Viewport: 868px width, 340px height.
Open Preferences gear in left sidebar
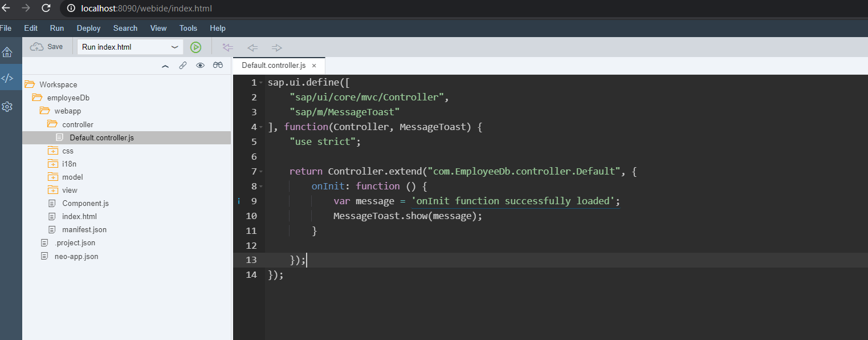click(7, 107)
